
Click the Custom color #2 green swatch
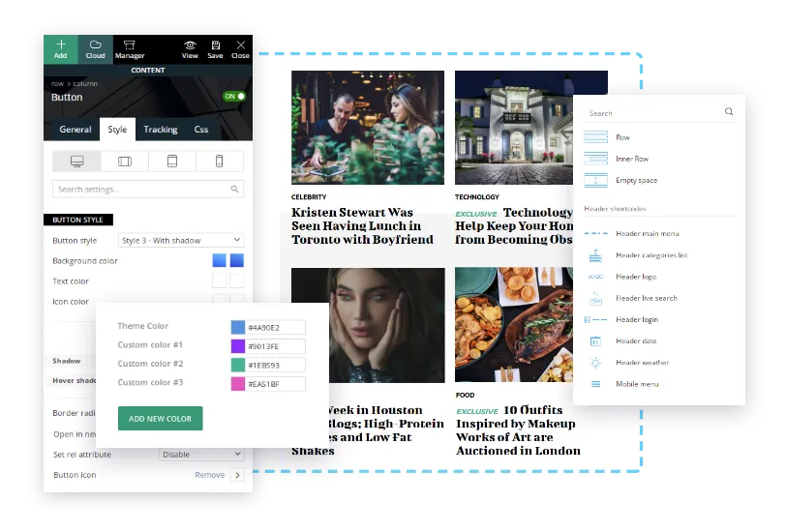tap(237, 366)
